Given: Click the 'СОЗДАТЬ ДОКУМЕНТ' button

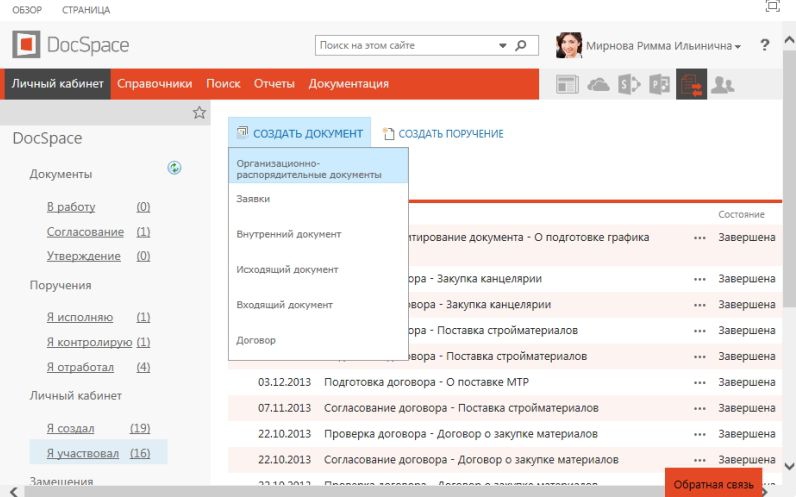Looking at the screenshot, I should click(x=300, y=133).
